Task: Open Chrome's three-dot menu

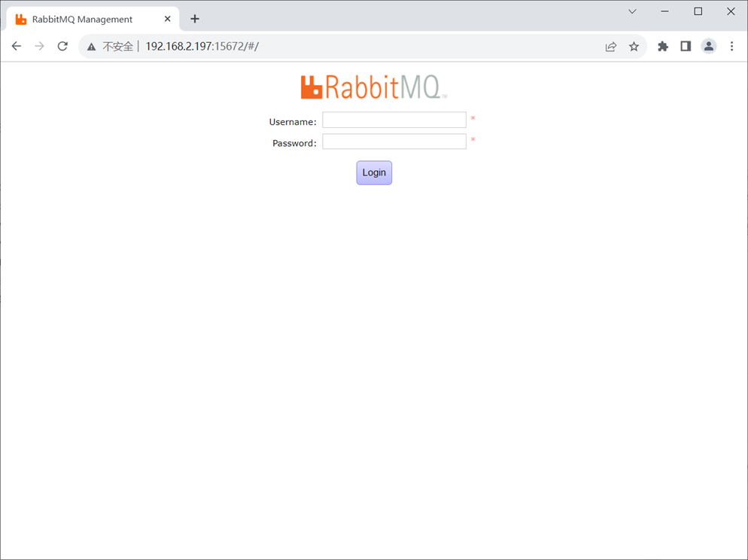Action: [731, 46]
